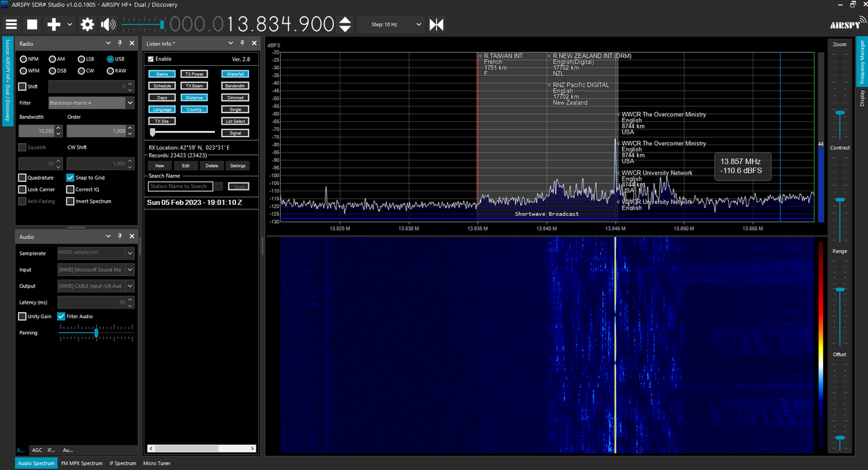Open the Micro Tuner tab
This screenshot has width=868, height=470.
(157, 463)
